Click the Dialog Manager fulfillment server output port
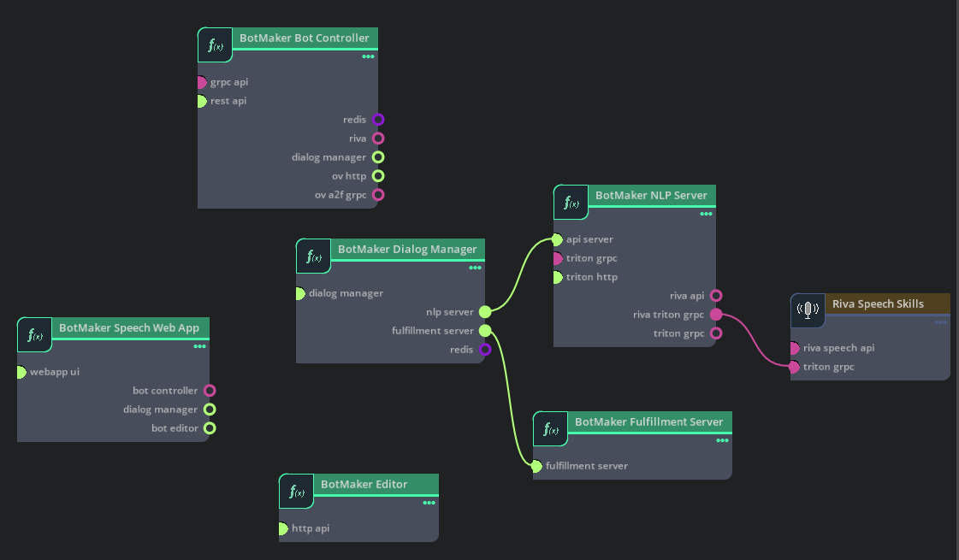Viewport: 959px width, 560px height. click(x=485, y=331)
